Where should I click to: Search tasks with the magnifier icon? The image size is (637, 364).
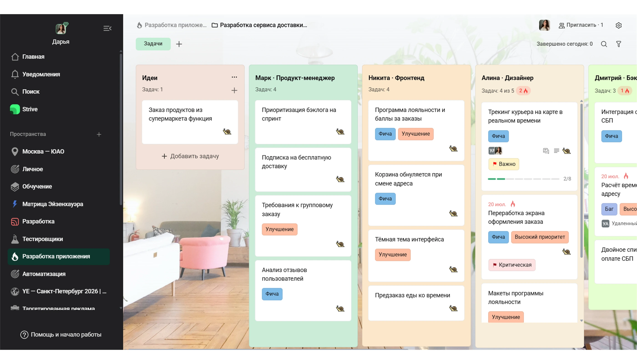click(x=604, y=44)
